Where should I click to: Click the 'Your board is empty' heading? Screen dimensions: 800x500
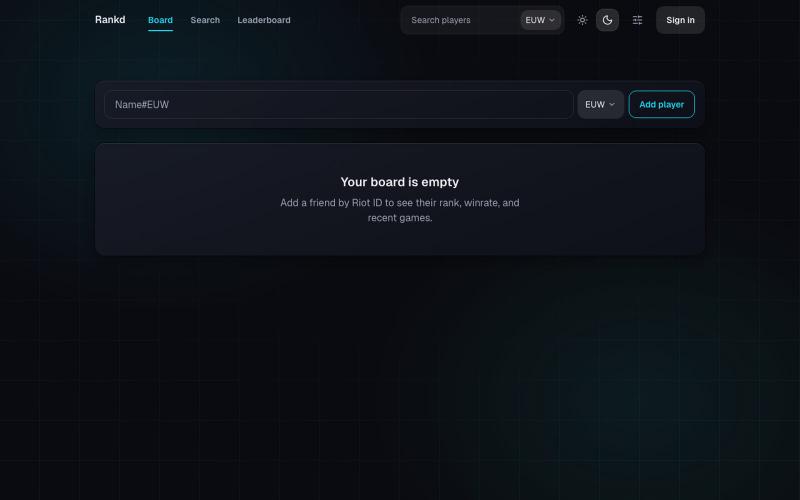point(399,182)
